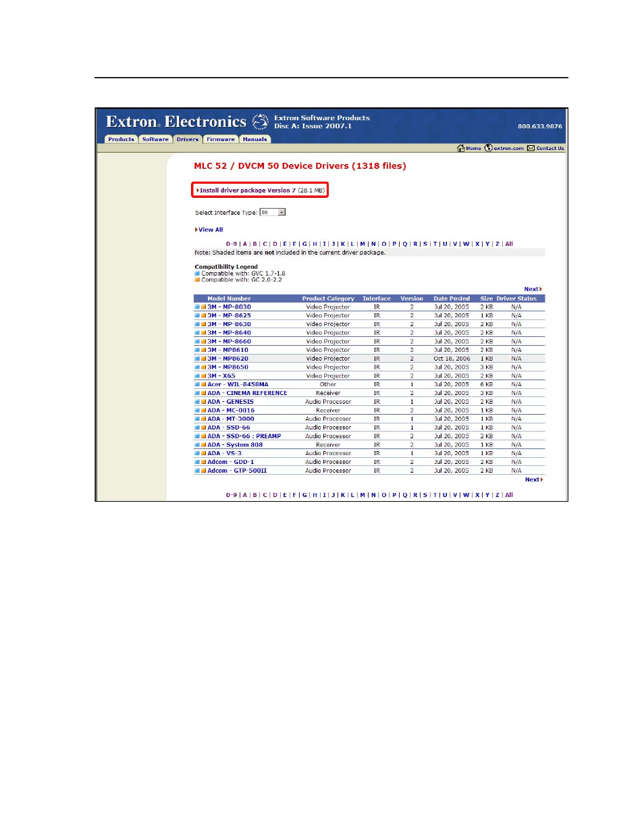Image resolution: width=644 pixels, height=834 pixels.
Task: Click the Home icon in header
Action: tap(460, 148)
